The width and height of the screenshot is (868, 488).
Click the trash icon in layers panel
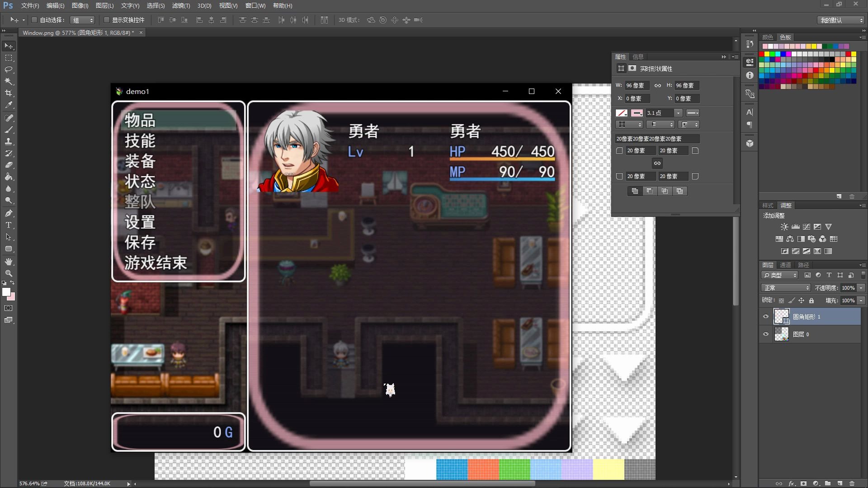click(x=852, y=483)
